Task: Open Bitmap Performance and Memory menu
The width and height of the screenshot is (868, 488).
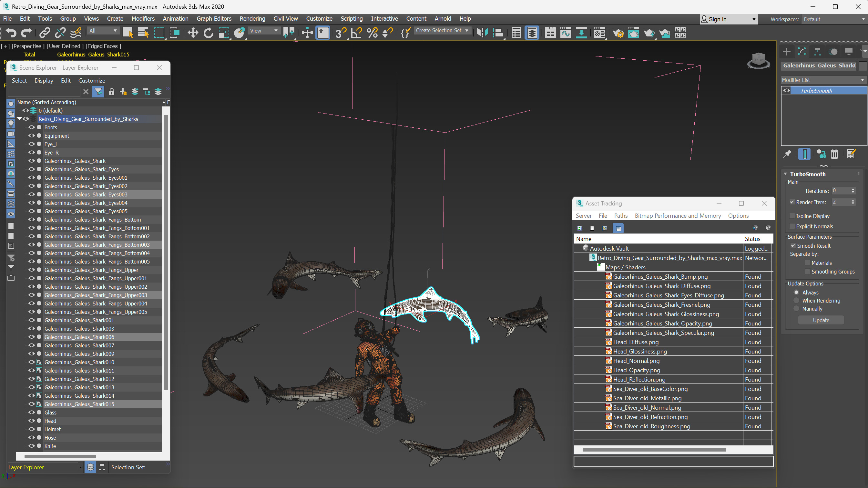Action: (x=678, y=215)
